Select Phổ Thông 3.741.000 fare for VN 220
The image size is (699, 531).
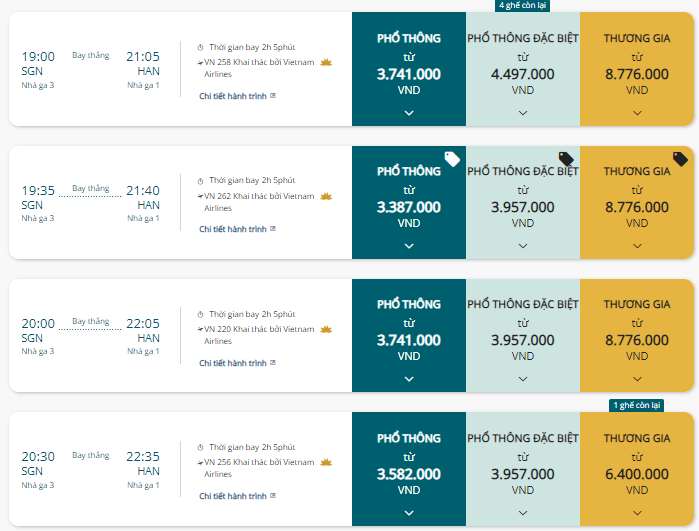pyautogui.click(x=409, y=336)
